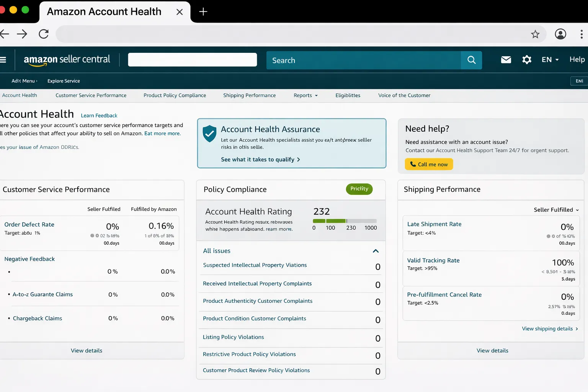Open messages via the envelope icon
588x392 pixels.
506,59
